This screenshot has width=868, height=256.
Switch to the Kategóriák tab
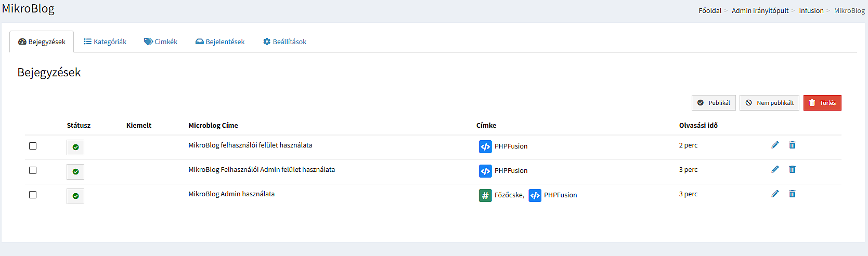click(x=105, y=42)
